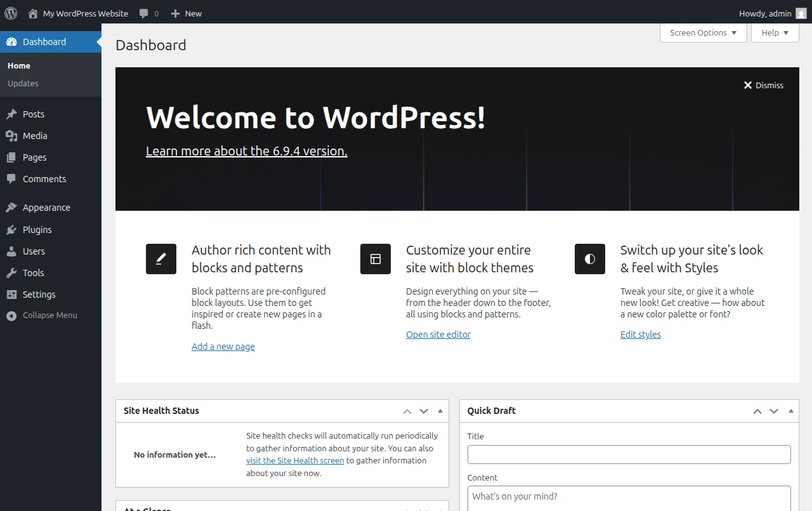Click the Settings sidebar icon
This screenshot has height=511, width=812.
click(x=11, y=294)
